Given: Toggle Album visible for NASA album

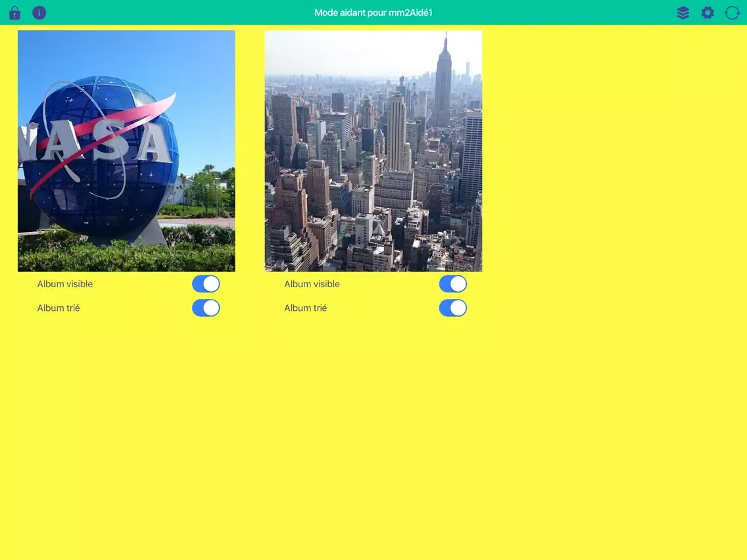Looking at the screenshot, I should (206, 284).
